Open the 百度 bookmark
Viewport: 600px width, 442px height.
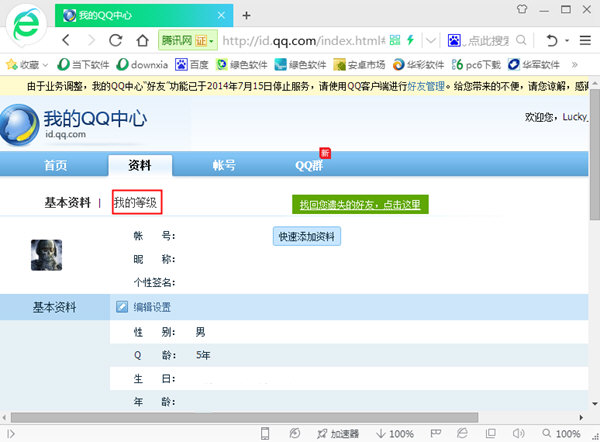(192, 65)
